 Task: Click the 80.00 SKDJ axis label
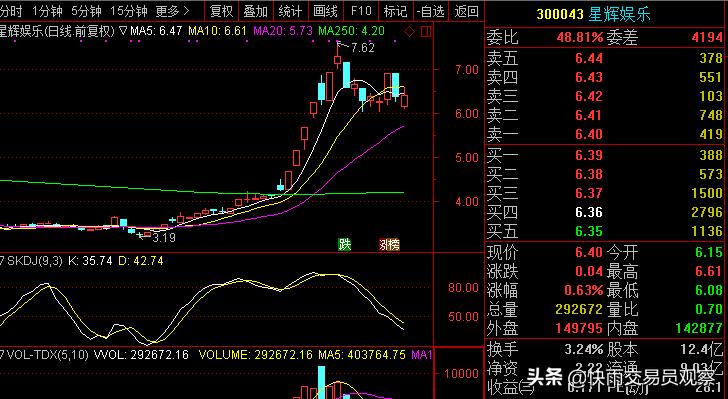click(x=463, y=288)
